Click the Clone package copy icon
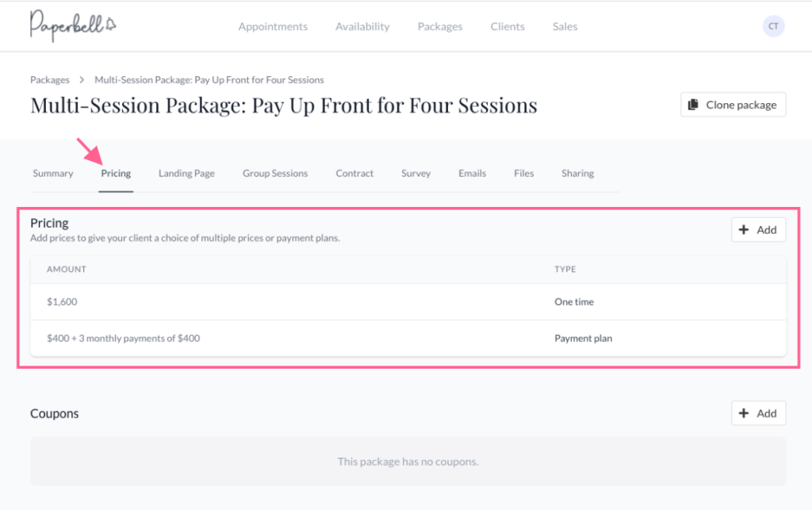The height and width of the screenshot is (510, 812). point(693,105)
